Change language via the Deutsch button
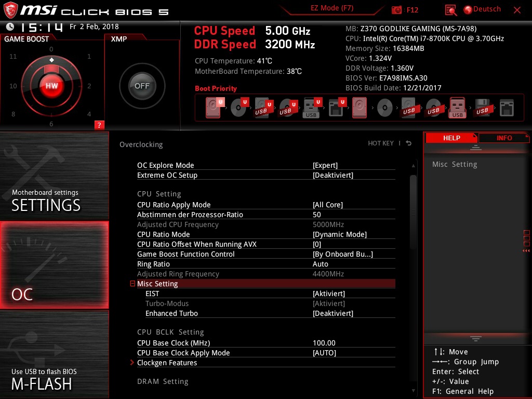This screenshot has height=399, width=532. [487, 9]
